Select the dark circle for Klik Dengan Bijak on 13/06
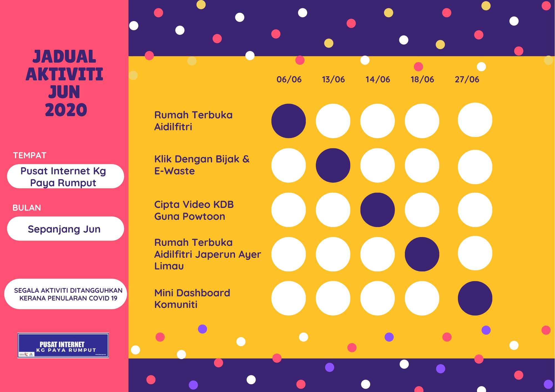This screenshot has height=392, width=555. pyautogui.click(x=333, y=166)
